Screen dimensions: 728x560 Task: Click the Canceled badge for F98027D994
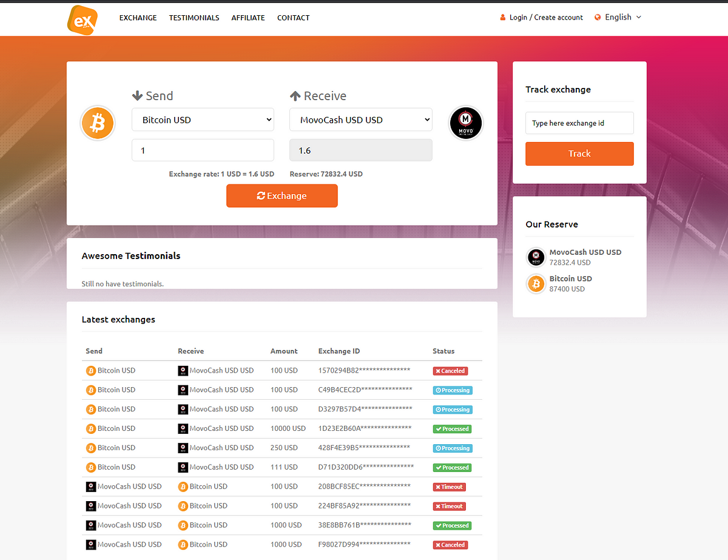(450, 545)
